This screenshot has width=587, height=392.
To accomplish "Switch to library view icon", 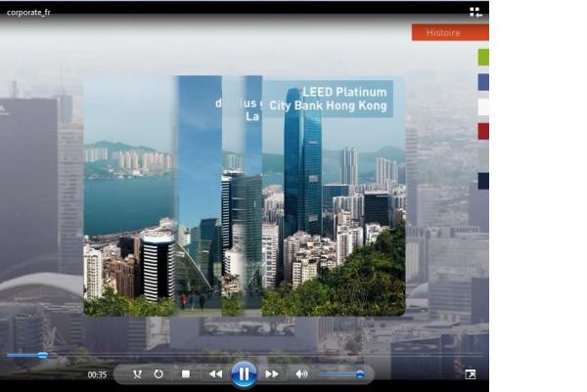I will pyautogui.click(x=475, y=13).
